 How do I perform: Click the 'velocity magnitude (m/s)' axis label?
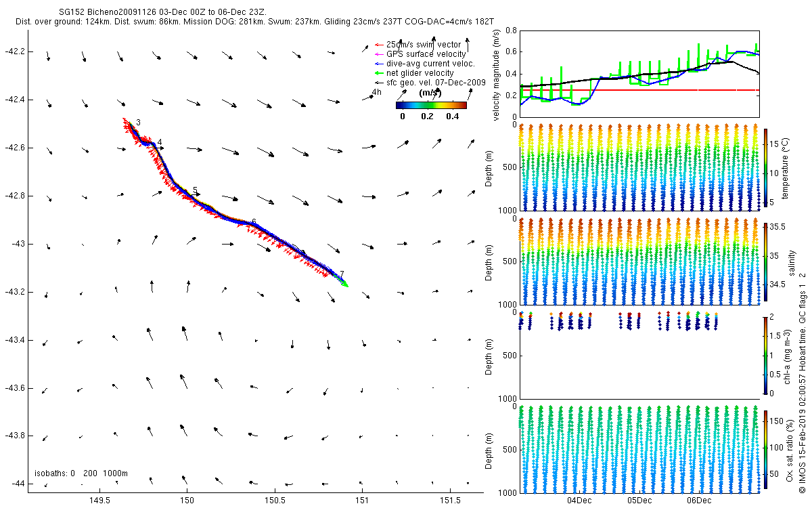coord(497,75)
